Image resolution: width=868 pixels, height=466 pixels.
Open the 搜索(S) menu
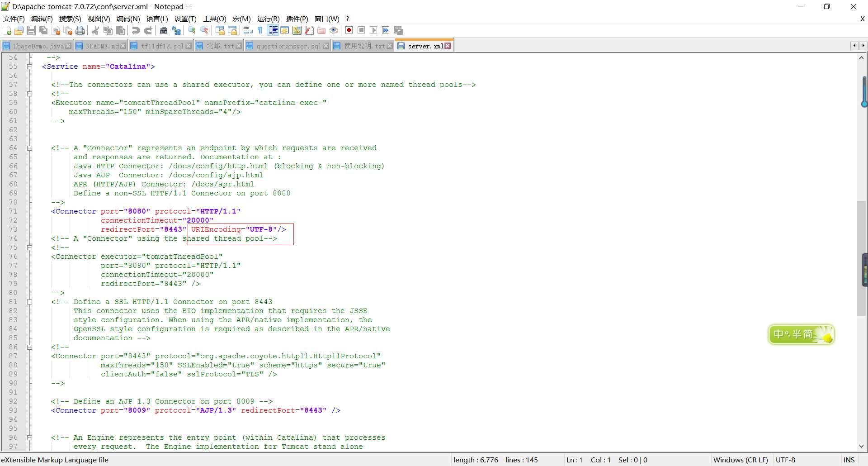70,19
